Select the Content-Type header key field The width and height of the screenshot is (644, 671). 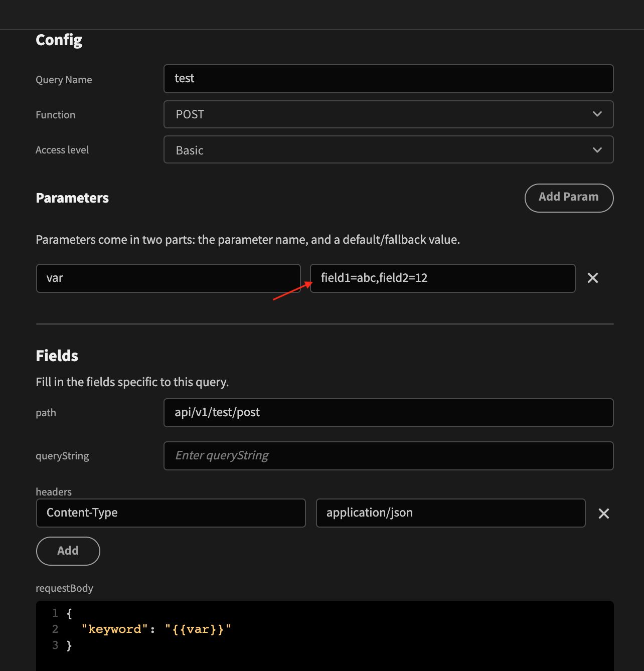(171, 513)
